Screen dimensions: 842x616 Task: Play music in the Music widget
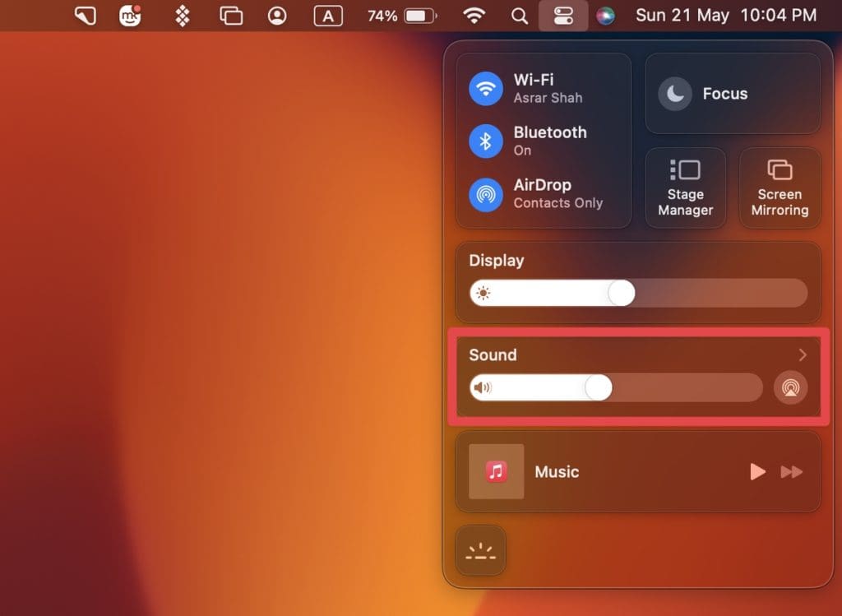[x=757, y=472]
